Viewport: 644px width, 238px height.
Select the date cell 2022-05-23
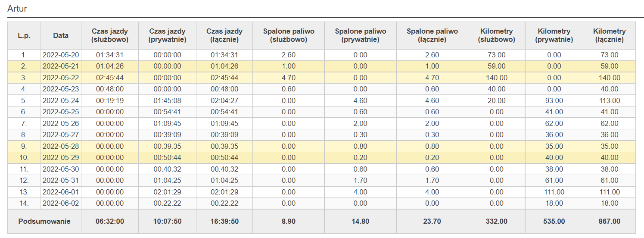click(61, 89)
